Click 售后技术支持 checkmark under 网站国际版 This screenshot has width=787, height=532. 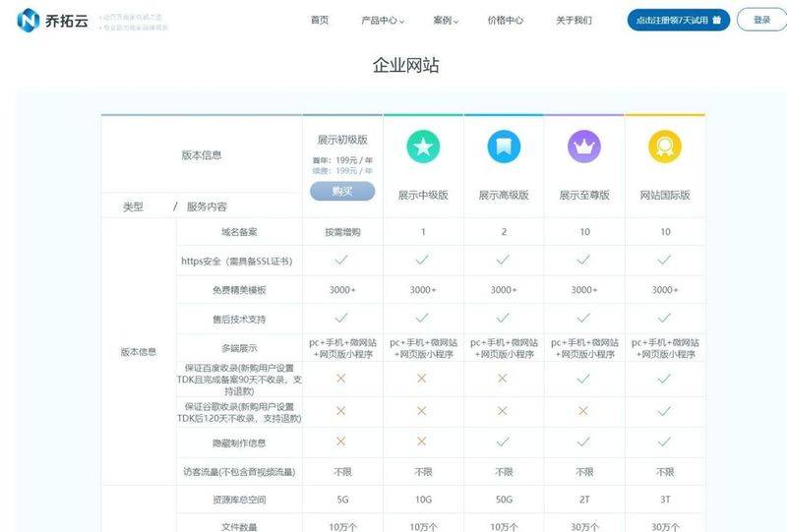(664, 319)
